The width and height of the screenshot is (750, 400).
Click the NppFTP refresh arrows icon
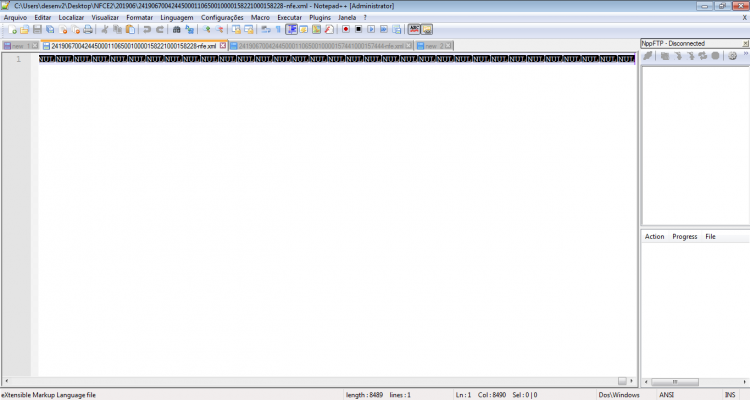[703, 56]
